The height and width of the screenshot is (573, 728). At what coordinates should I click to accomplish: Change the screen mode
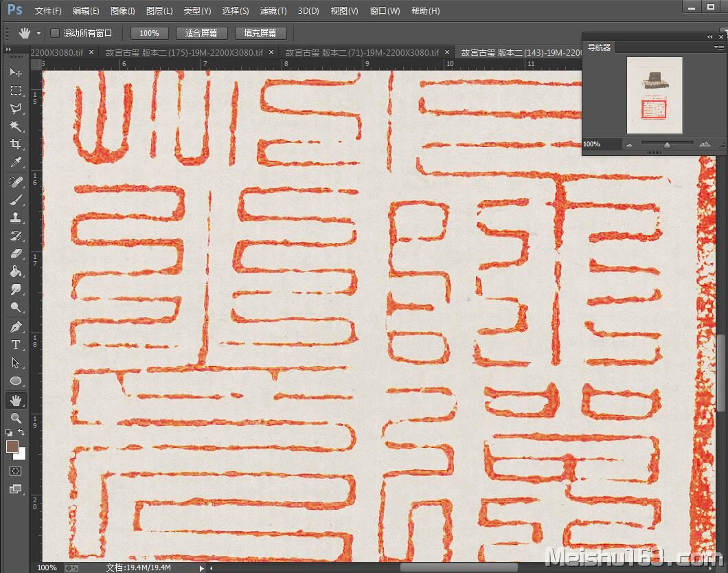15,489
